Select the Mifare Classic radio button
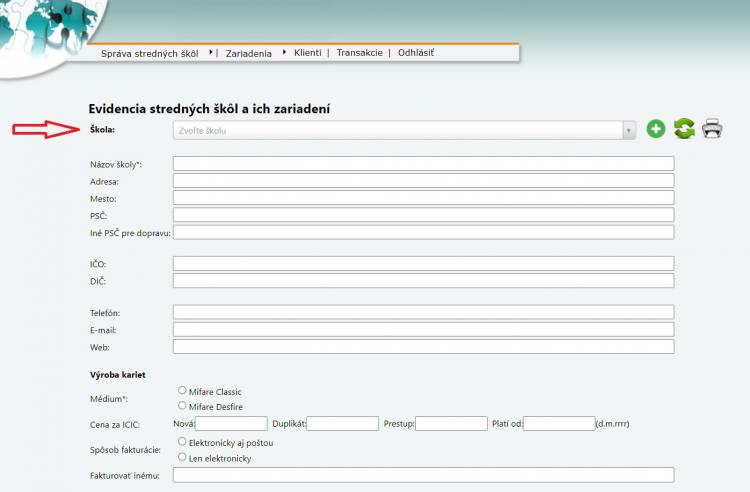This screenshot has width=750, height=492. point(182,391)
